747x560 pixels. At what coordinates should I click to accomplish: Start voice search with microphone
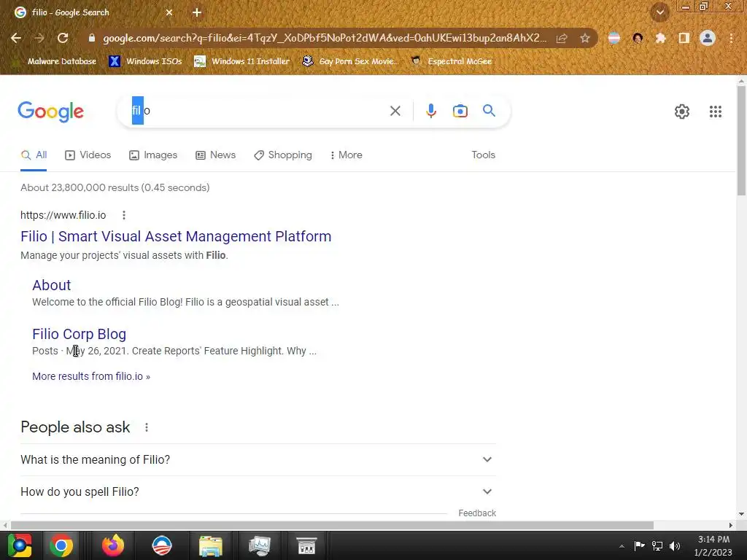(x=430, y=111)
